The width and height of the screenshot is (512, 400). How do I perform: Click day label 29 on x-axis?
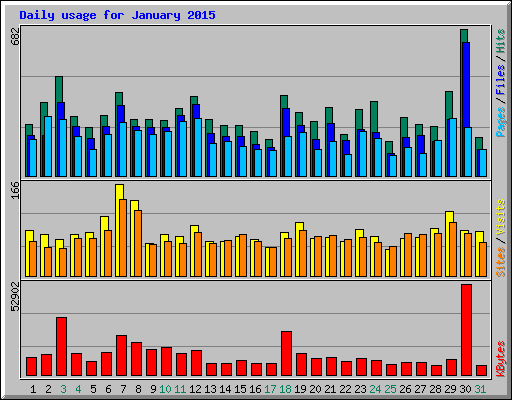[x=450, y=389]
